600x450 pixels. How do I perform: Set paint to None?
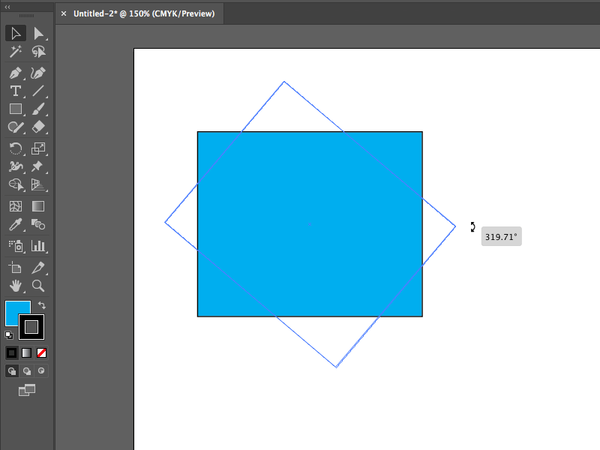[x=41, y=353]
